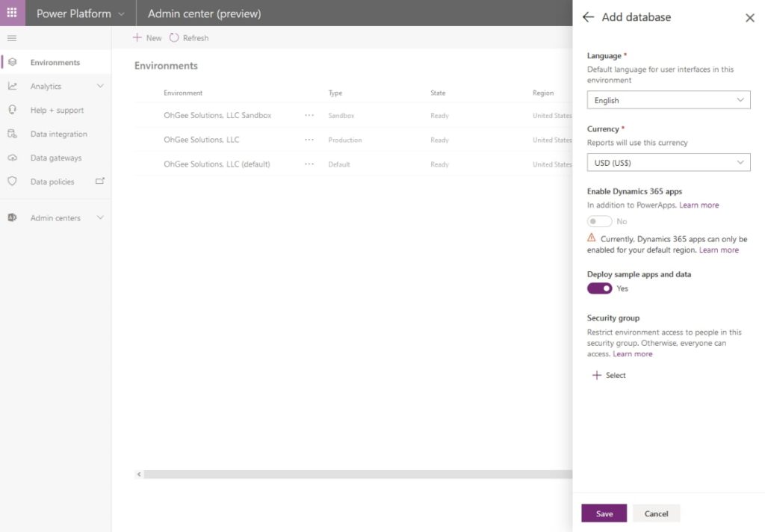Image resolution: width=765 pixels, height=532 pixels.
Task: Open the Office 365 app launcher waffle
Action: [10, 13]
